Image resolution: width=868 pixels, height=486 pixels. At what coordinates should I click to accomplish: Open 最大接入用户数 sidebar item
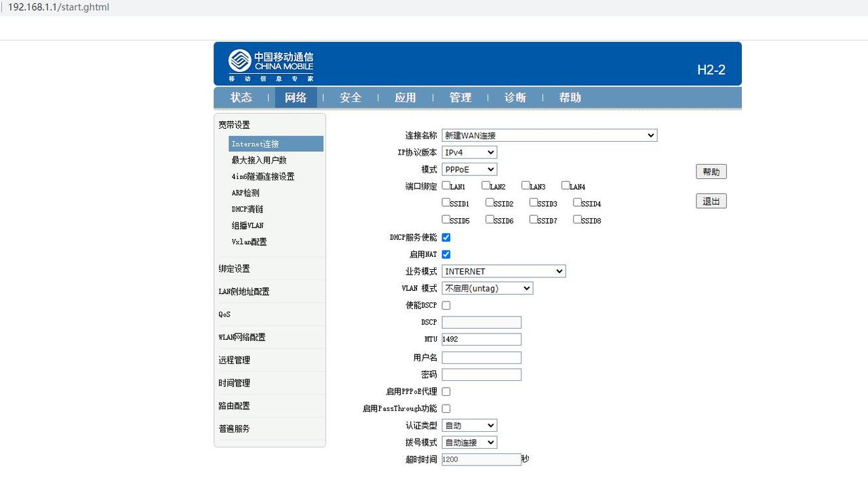coord(259,160)
